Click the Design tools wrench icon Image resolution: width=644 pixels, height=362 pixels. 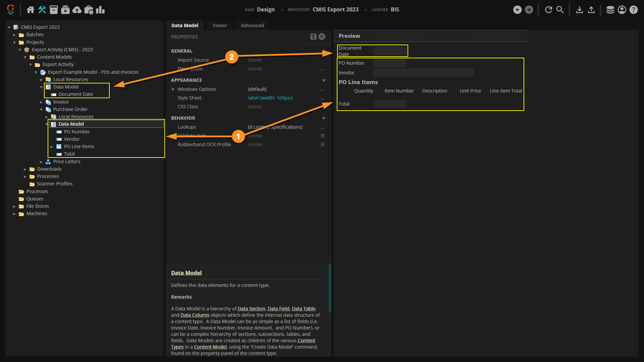[x=42, y=10]
